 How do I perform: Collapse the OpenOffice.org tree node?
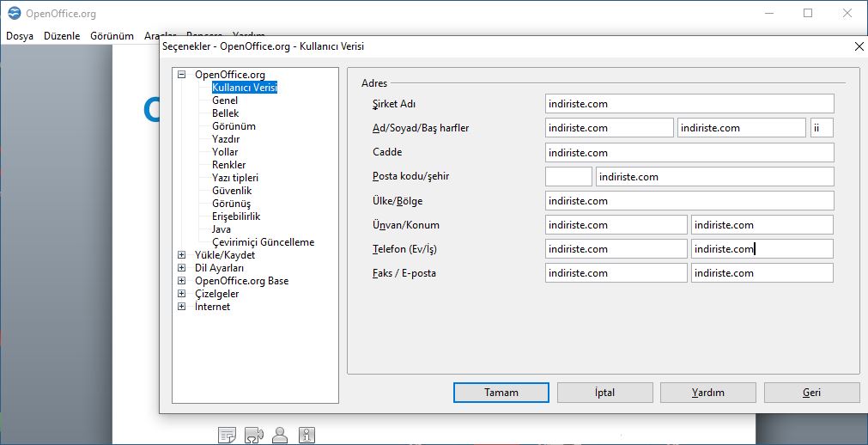click(181, 75)
